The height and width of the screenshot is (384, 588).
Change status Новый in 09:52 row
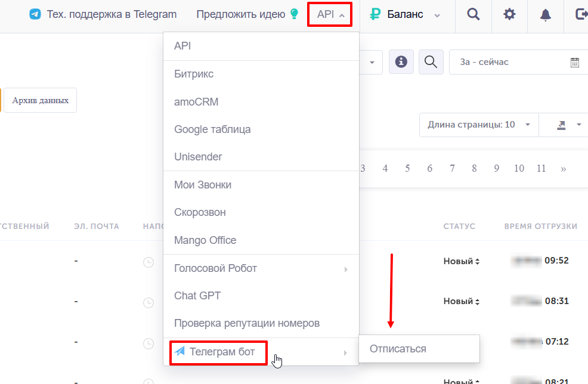[462, 261]
